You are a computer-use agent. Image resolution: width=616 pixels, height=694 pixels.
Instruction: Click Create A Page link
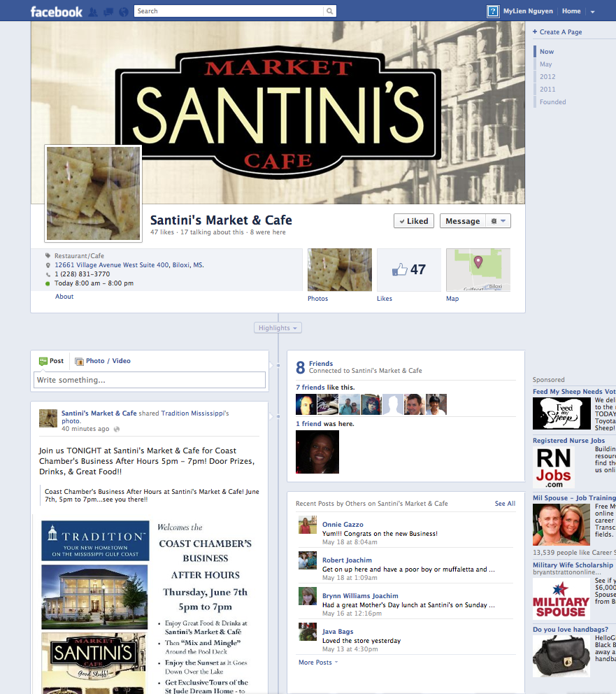(557, 32)
